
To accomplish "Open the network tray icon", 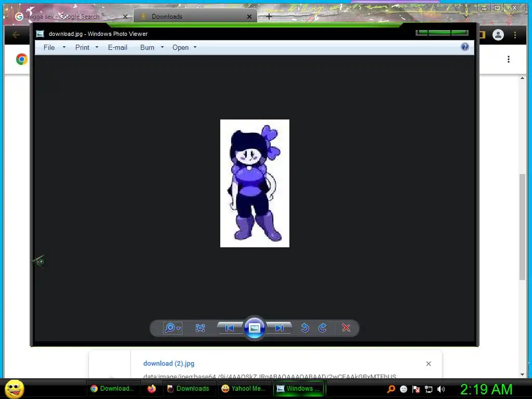I will [x=429, y=389].
